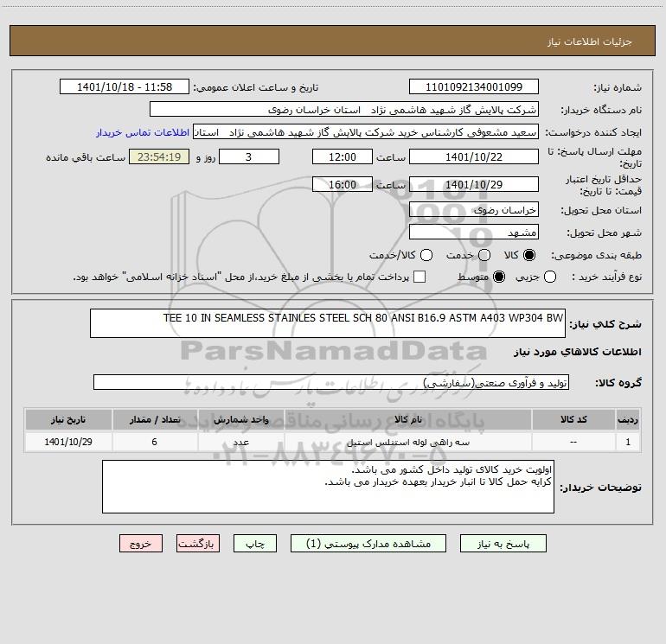Click the خروج exit button
The width and height of the screenshot is (666, 644).
pyautogui.click(x=141, y=544)
